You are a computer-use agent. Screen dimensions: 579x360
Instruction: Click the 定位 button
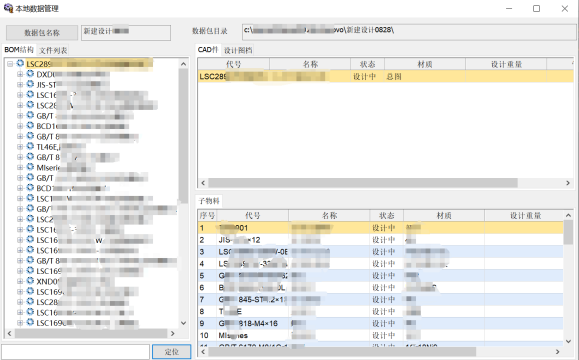point(172,352)
